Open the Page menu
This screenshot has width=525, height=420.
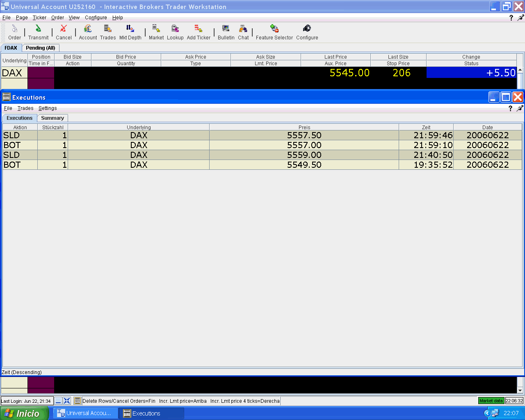(22, 18)
